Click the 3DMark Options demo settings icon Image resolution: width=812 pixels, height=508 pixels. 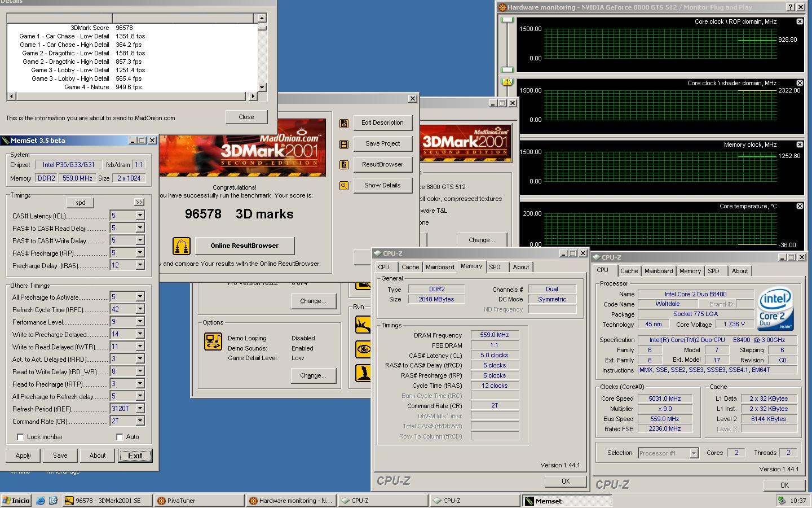(213, 341)
